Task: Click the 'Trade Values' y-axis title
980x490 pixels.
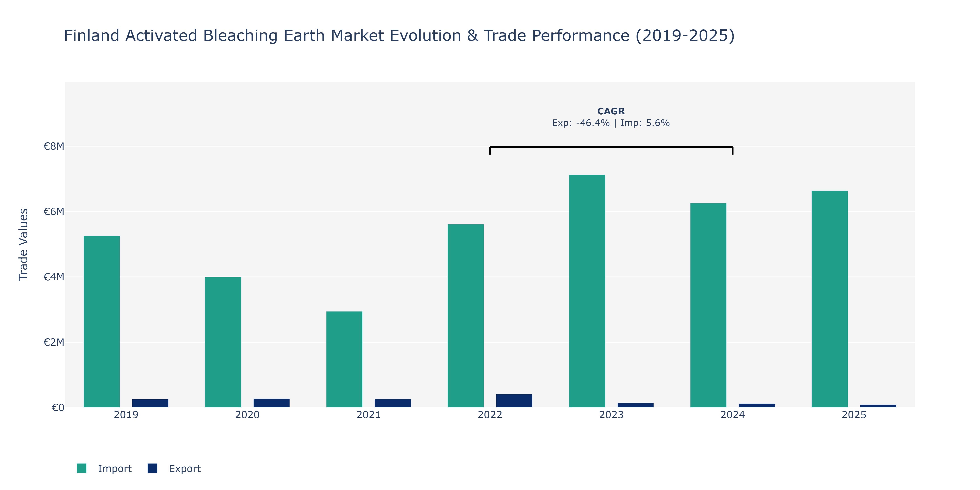Action: pyautogui.click(x=24, y=245)
